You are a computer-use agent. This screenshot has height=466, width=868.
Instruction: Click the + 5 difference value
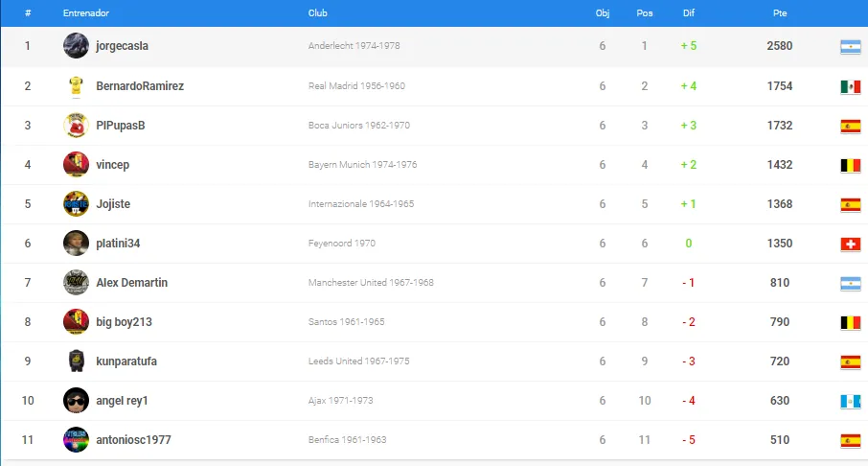[689, 45]
